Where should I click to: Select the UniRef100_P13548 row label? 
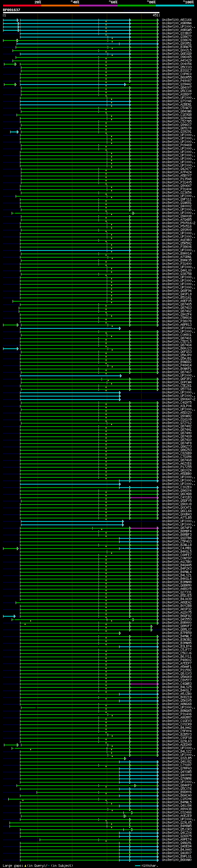point(177,179)
